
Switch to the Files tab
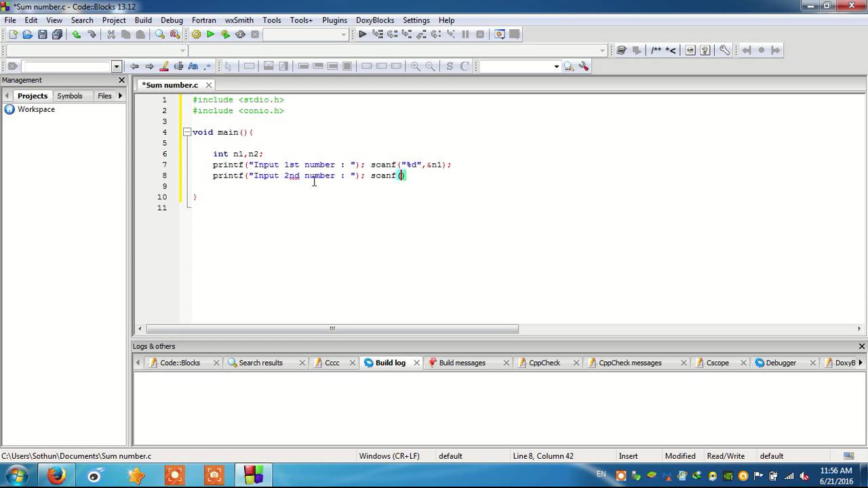[104, 96]
